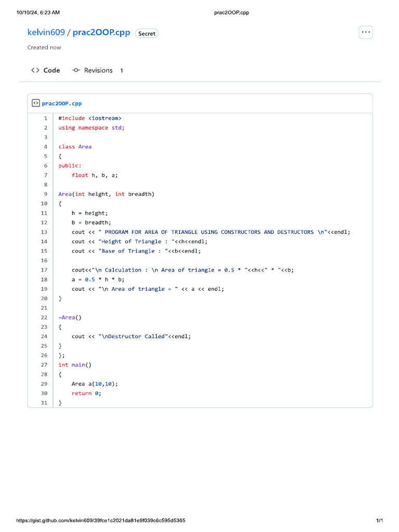
Task: Click the page header title prac2OOP.cpp
Action: (x=232, y=12)
